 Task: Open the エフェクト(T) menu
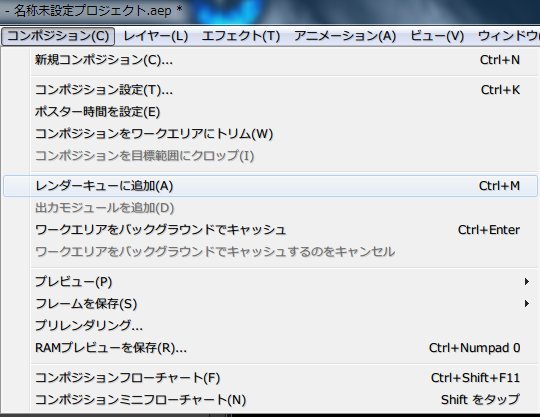pyautogui.click(x=241, y=36)
